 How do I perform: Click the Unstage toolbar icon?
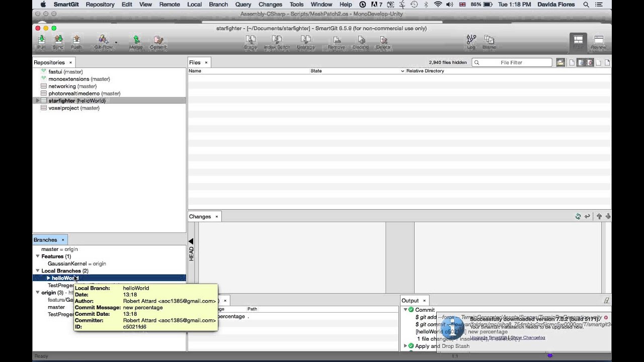pyautogui.click(x=305, y=42)
